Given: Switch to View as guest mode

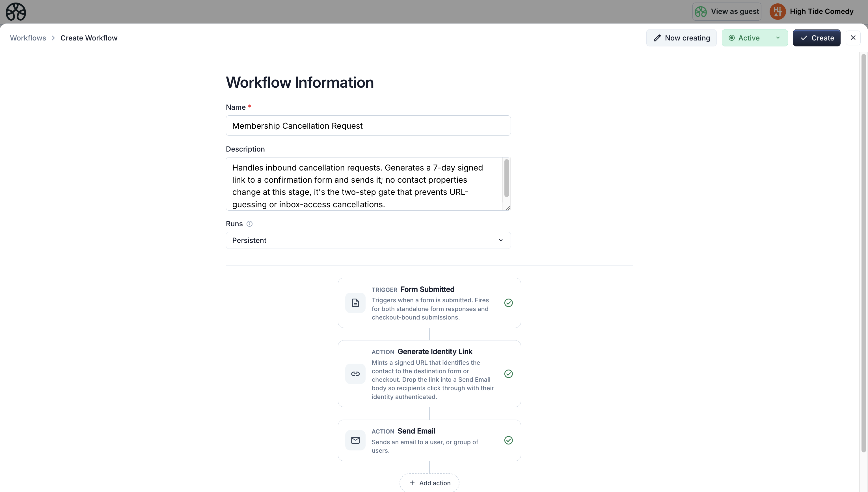Looking at the screenshot, I should (727, 11).
